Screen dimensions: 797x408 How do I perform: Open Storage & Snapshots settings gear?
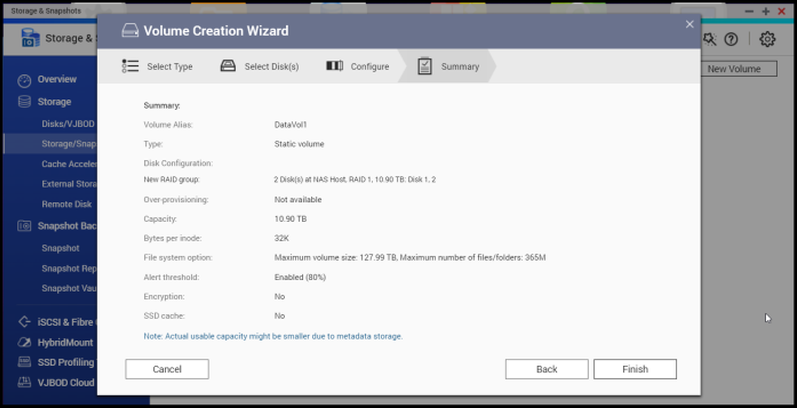[767, 39]
